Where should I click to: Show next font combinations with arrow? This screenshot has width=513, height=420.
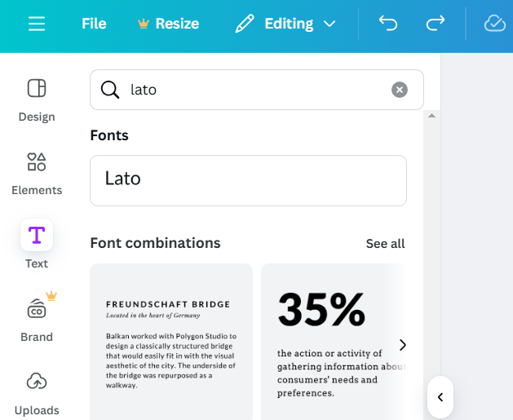(402, 345)
